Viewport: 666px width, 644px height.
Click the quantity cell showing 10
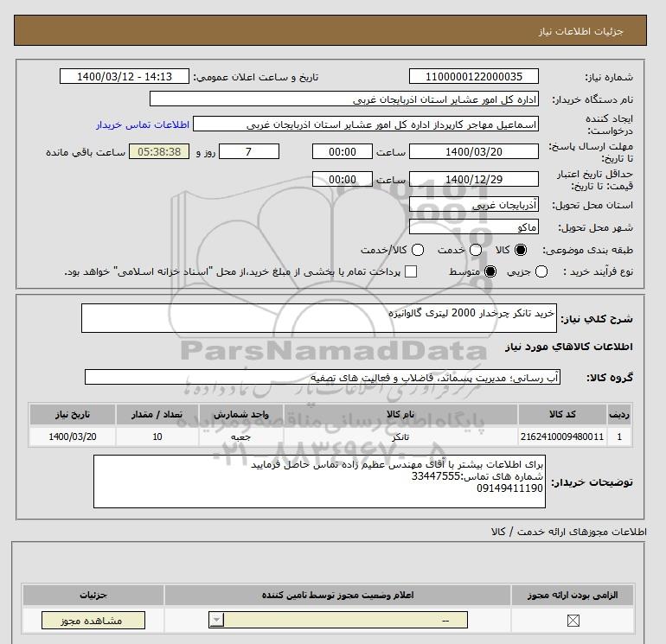[157, 437]
